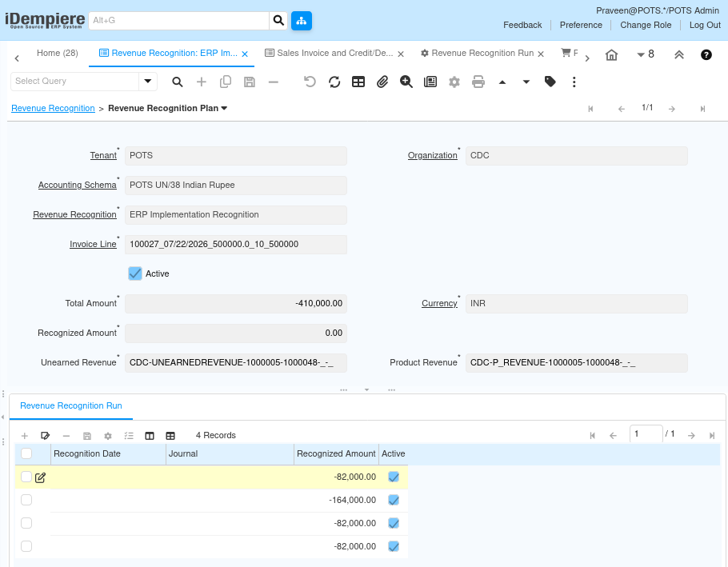Click the Accounting Schema field label
This screenshot has height=567, width=728.
pyautogui.click(x=77, y=185)
